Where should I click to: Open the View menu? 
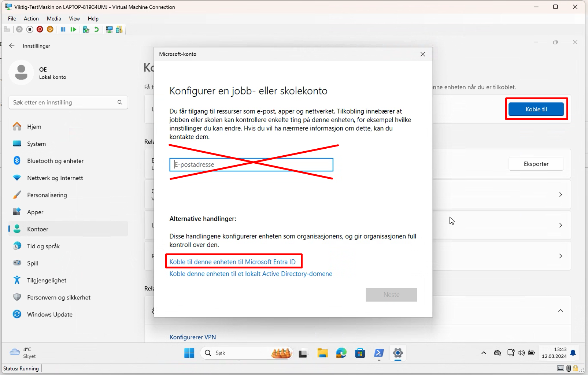click(74, 19)
